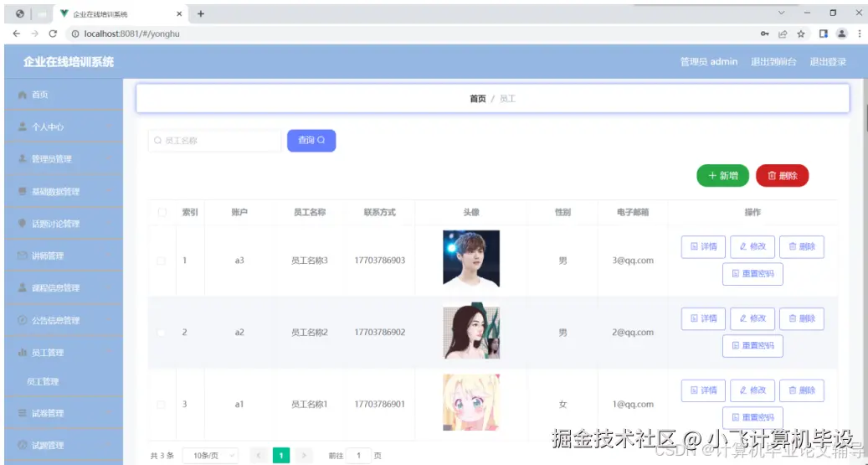868x465 pixels.
Task: Expand the 讲师管理 sidebar menu
Action: point(64,256)
